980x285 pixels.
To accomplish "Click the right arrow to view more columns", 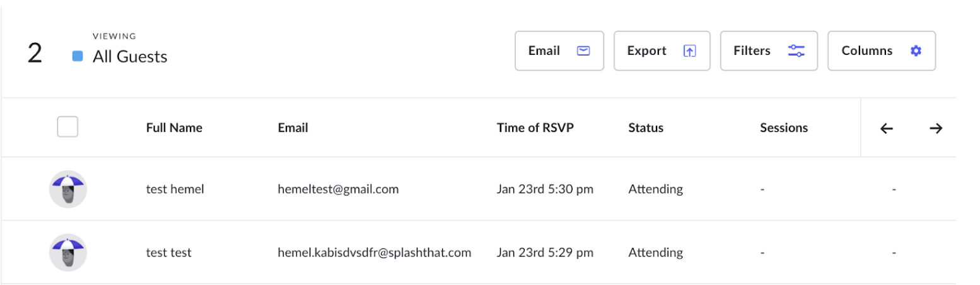I will click(x=936, y=128).
